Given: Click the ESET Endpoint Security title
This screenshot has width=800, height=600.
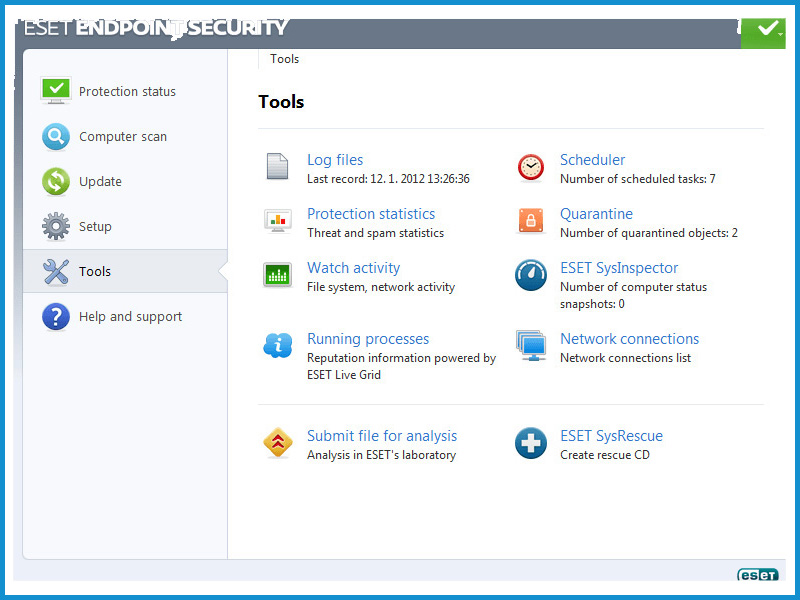Looking at the screenshot, I should (x=156, y=28).
